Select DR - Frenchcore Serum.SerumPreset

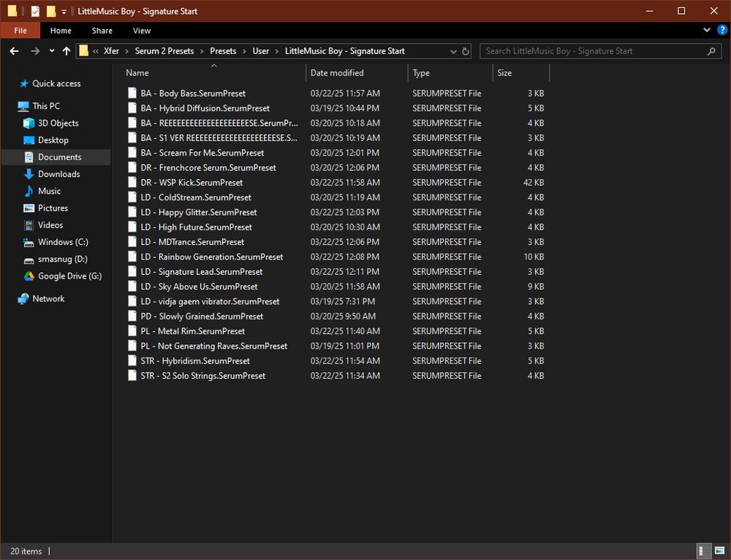click(x=208, y=168)
